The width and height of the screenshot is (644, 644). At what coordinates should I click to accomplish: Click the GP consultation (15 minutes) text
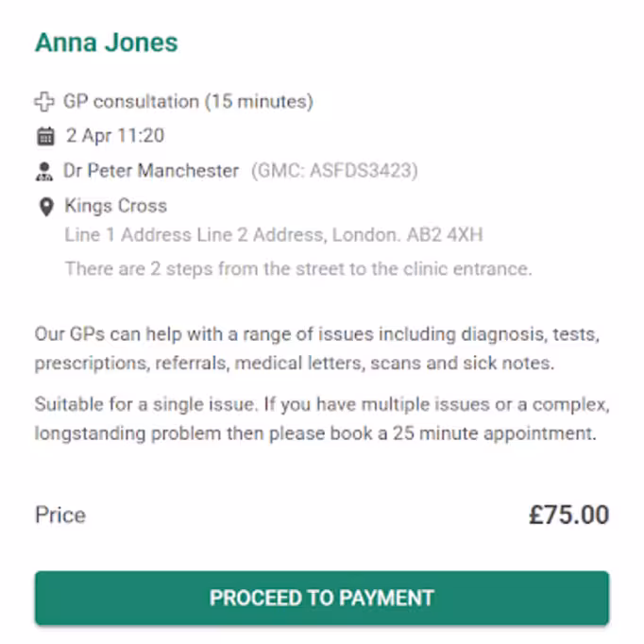[188, 101]
